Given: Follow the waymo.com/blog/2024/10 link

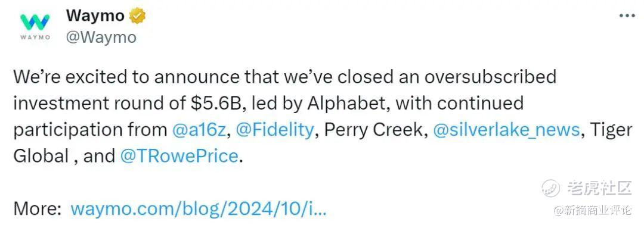Looking at the screenshot, I should tap(199, 208).
